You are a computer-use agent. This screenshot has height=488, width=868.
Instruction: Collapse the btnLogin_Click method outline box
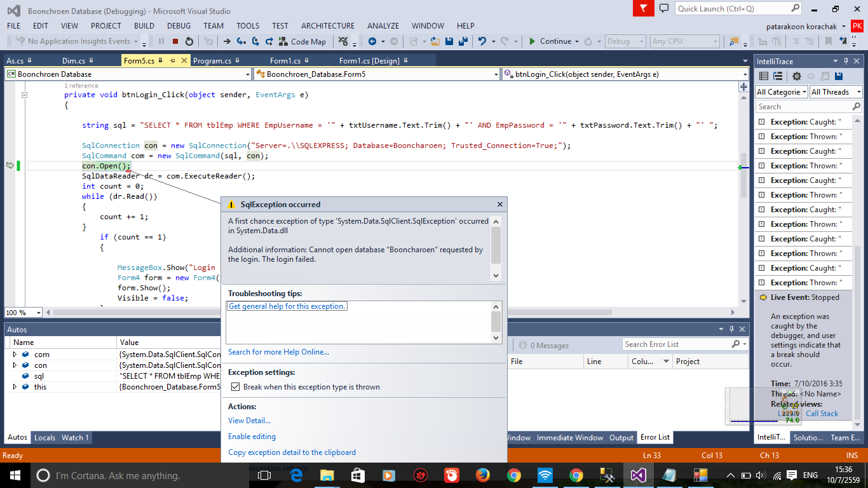click(x=25, y=95)
